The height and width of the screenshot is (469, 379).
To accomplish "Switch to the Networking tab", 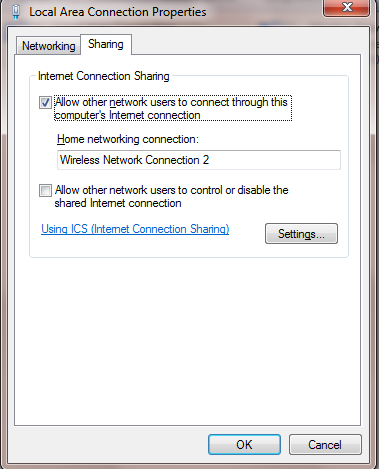I will click(49, 46).
